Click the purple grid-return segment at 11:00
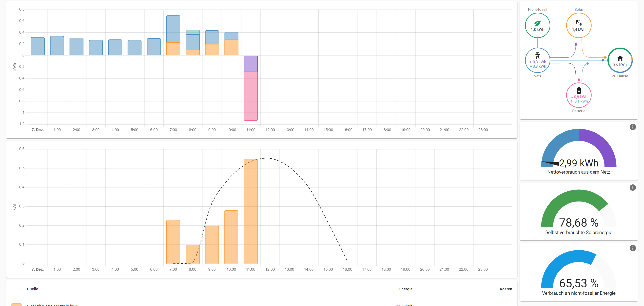This screenshot has width=644, height=306. [x=251, y=64]
